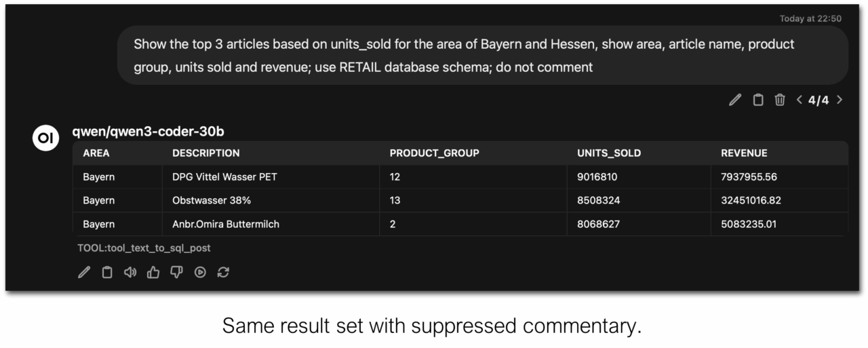Copy the response table to clipboard
The image size is (868, 348).
pyautogui.click(x=107, y=272)
